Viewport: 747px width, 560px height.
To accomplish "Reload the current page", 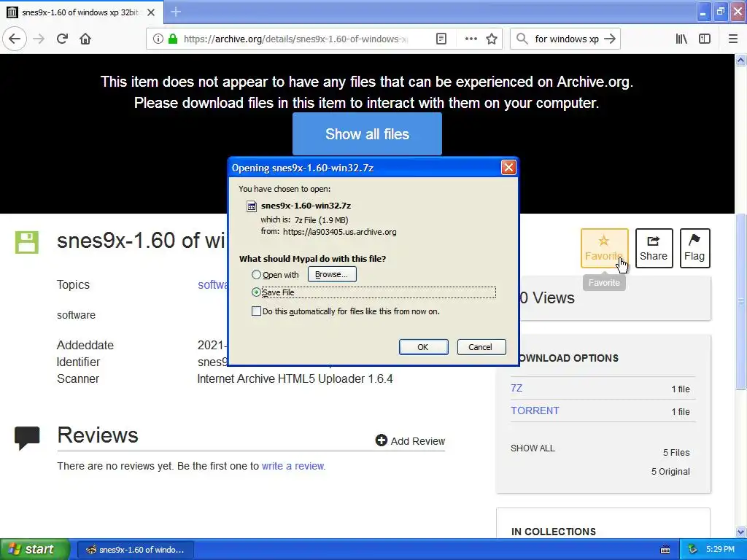I will tap(62, 39).
